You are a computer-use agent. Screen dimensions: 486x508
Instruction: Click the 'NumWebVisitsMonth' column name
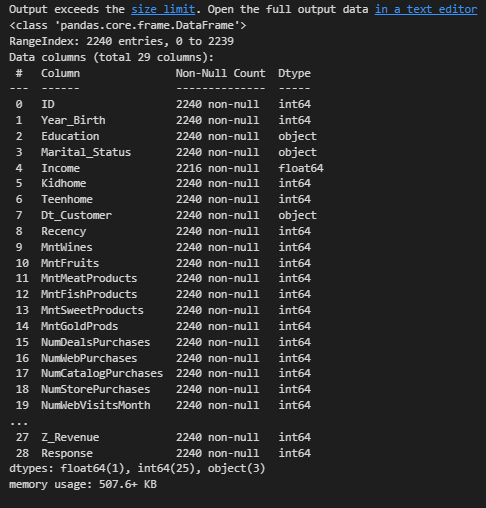96,405
